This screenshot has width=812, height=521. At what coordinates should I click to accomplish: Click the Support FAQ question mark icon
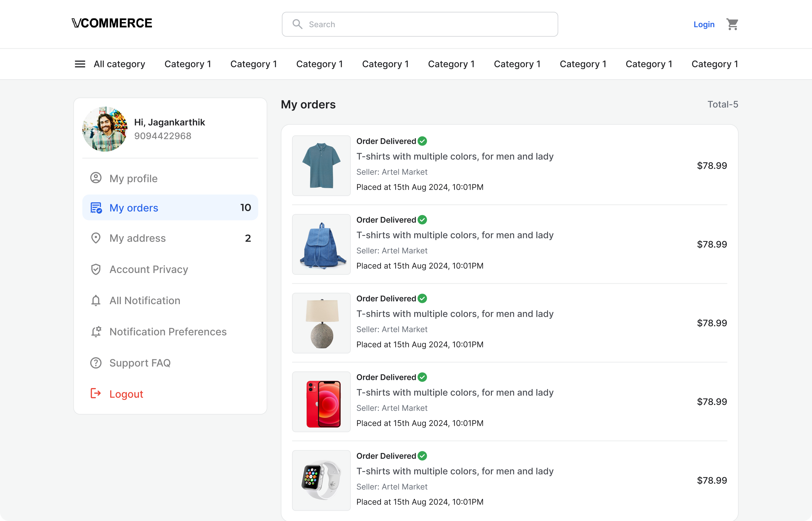pyautogui.click(x=96, y=363)
